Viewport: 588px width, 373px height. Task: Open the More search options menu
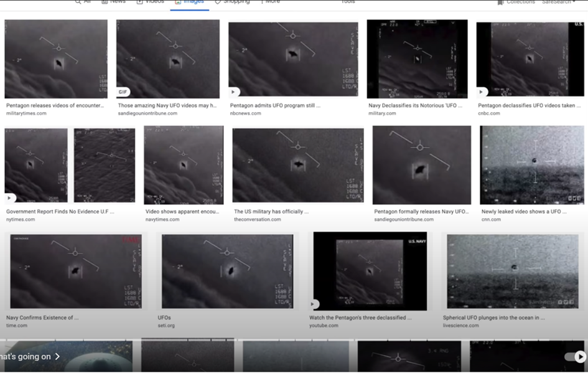(x=271, y=2)
